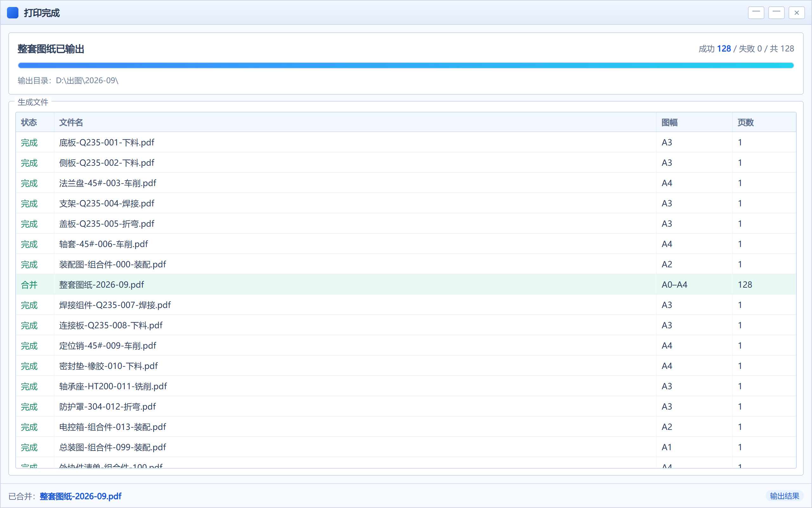Image resolution: width=812 pixels, height=508 pixels.
Task: Select row 底板-Q235-001-下料.pdf
Action: pos(406,143)
